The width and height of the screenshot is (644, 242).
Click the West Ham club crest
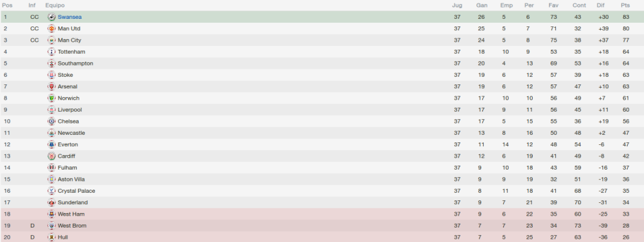pyautogui.click(x=52, y=214)
